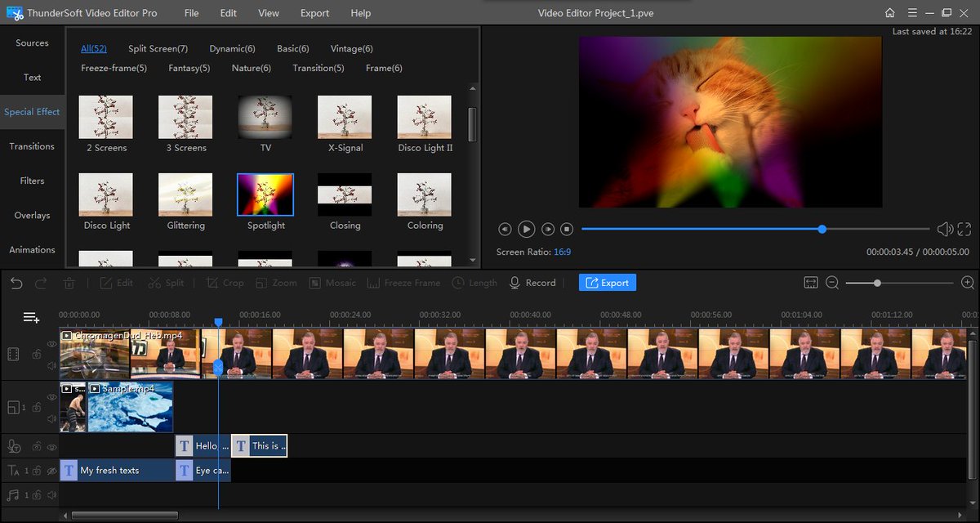980x523 pixels.
Task: Mute the music track's speaker icon
Action: (51, 494)
